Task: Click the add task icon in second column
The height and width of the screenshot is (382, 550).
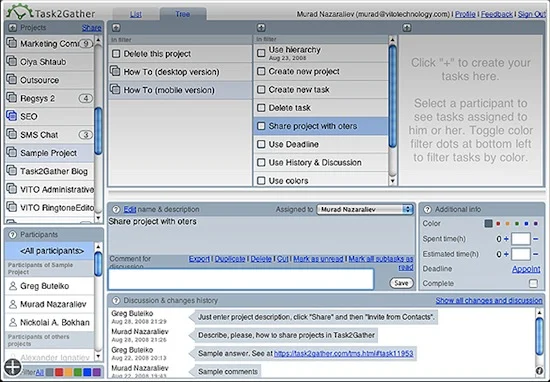Action: coord(261,28)
